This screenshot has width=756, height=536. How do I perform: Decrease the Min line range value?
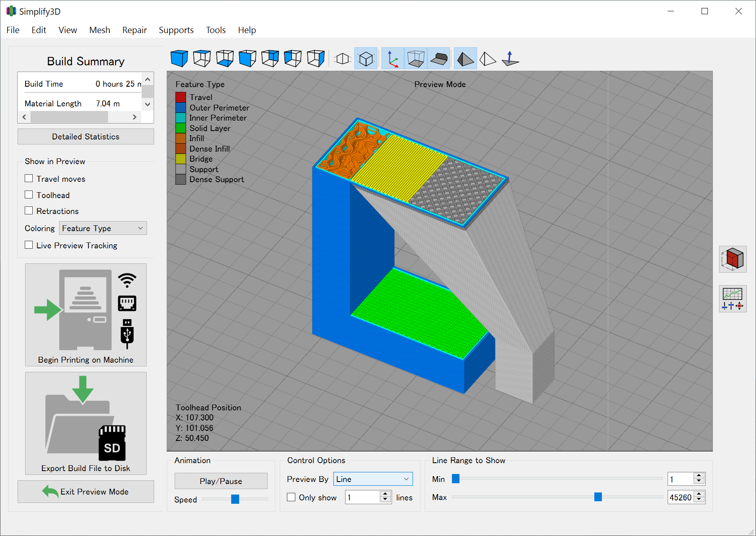pyautogui.click(x=699, y=482)
